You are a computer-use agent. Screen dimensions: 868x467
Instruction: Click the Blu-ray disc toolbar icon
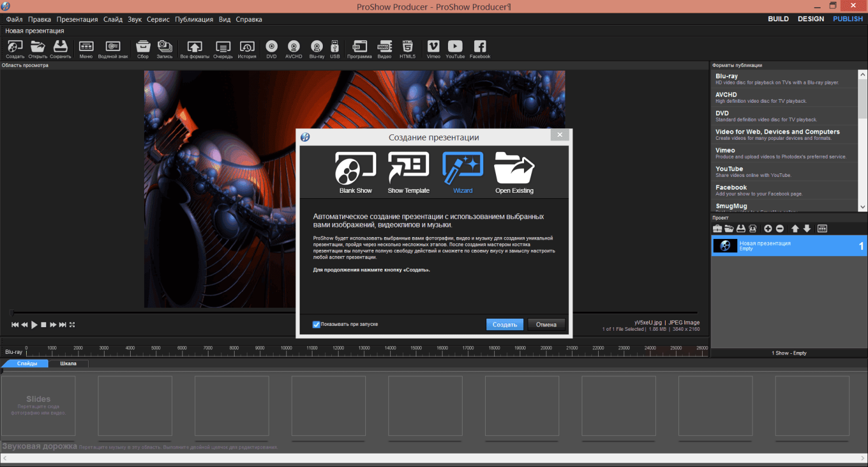coord(317,47)
